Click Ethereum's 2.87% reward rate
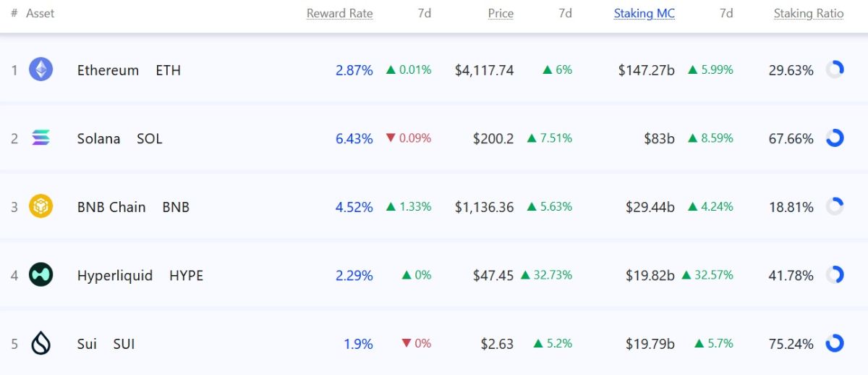The image size is (868, 375). tap(354, 70)
